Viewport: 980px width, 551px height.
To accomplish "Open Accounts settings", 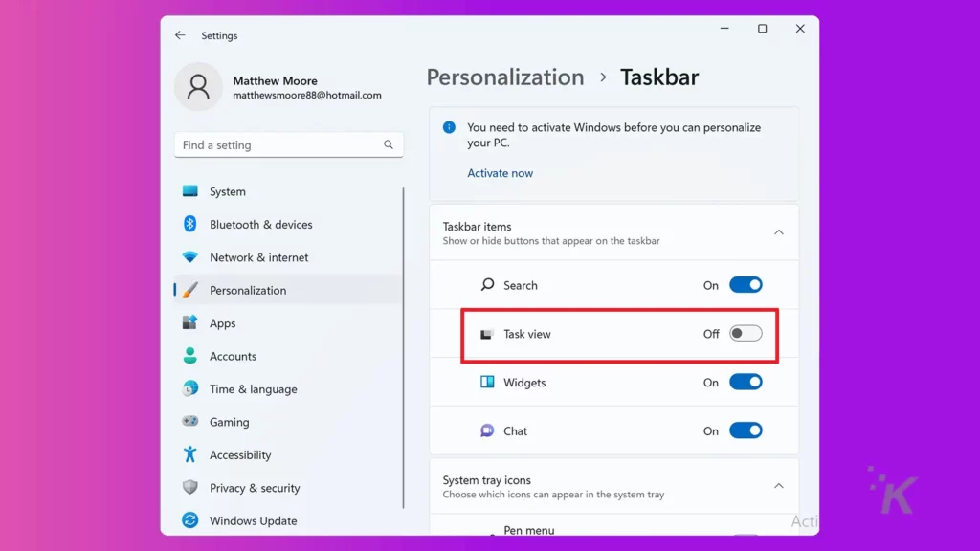I will [x=288, y=356].
